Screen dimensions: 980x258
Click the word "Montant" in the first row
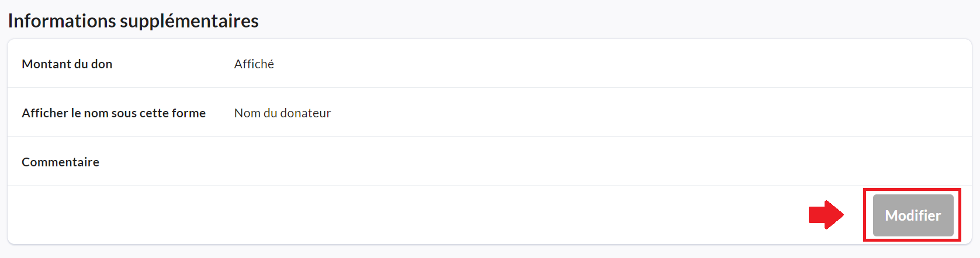(x=46, y=64)
